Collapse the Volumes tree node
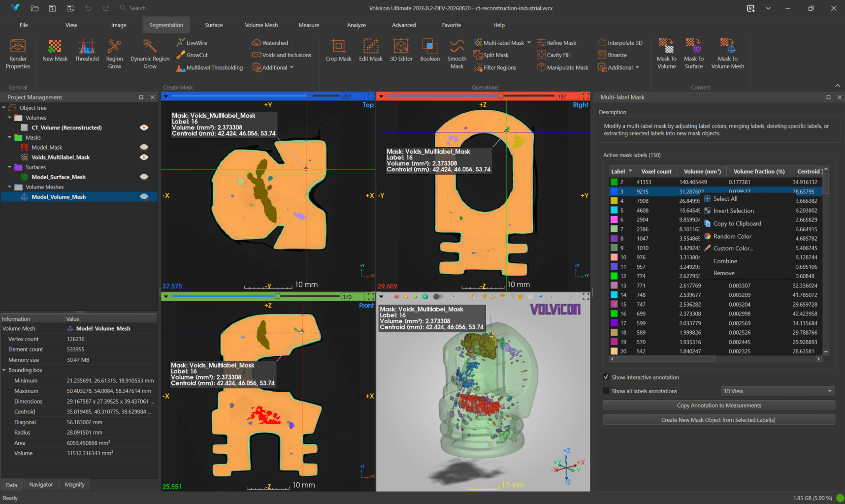The image size is (845, 504). pyautogui.click(x=10, y=118)
